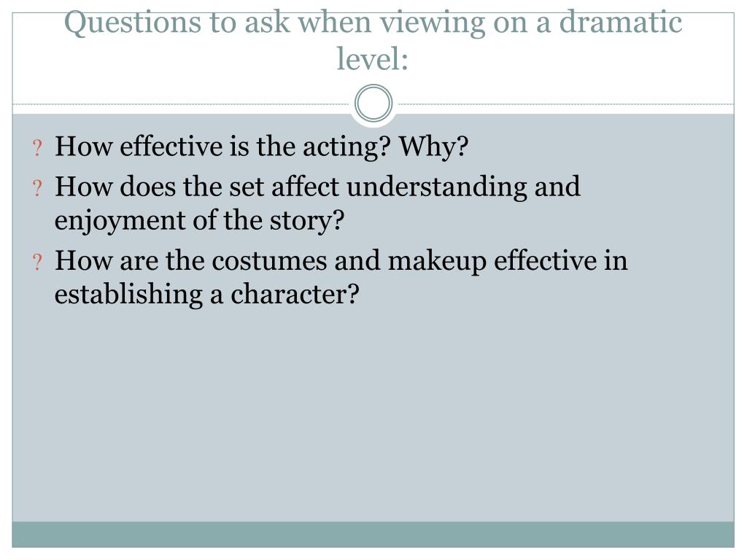Screen dimensions: 747x560
Task: Click the circle ornament below the title
Action: click(373, 103)
